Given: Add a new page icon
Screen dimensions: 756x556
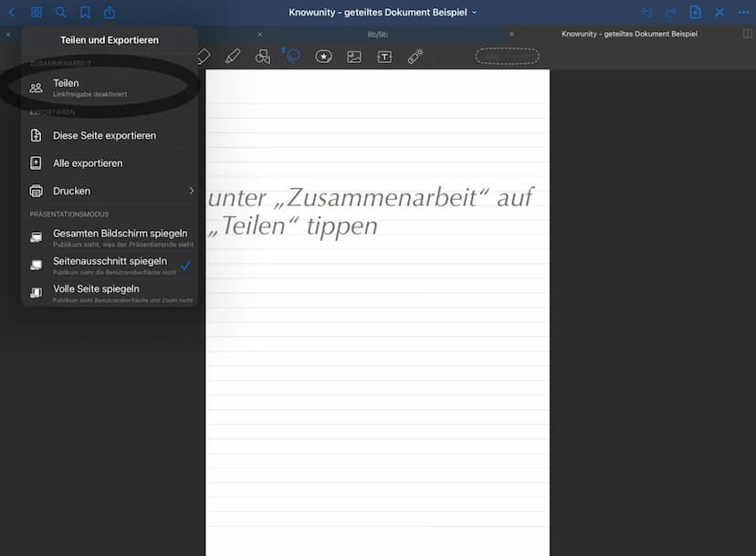Looking at the screenshot, I should [x=695, y=12].
